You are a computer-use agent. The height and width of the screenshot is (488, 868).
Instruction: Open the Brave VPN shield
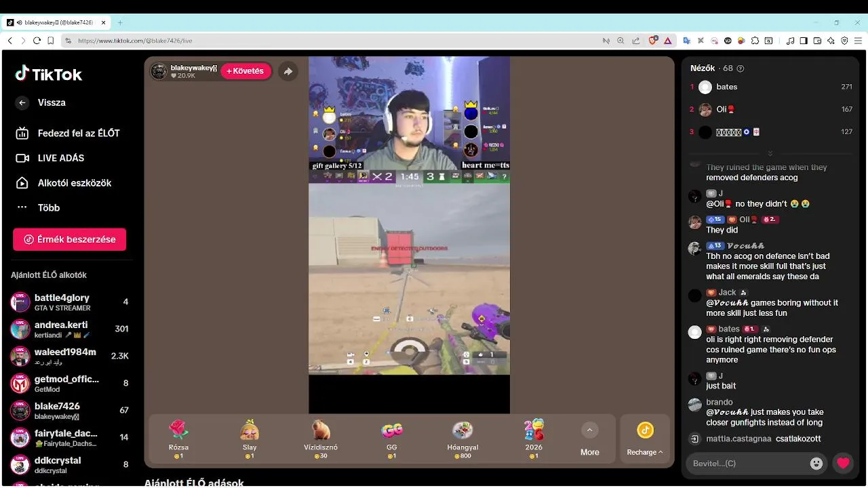coord(844,41)
